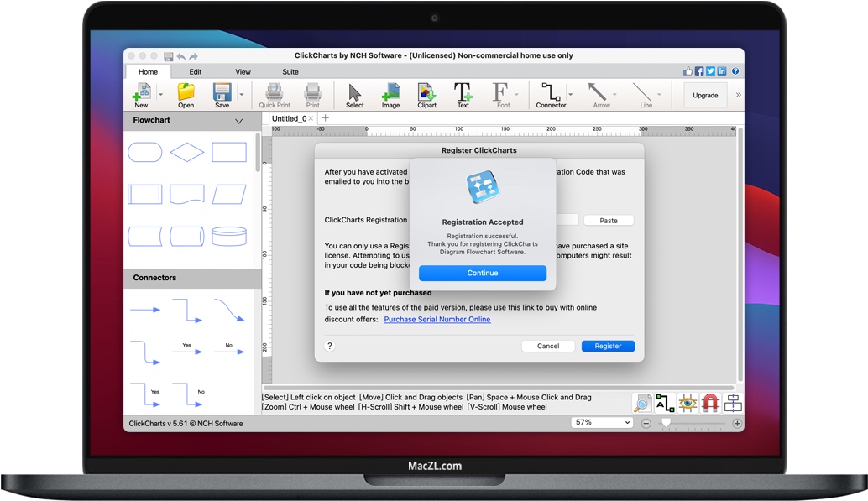Image resolution: width=868 pixels, height=501 pixels.
Task: Click the Connectors section header
Action: (x=192, y=278)
